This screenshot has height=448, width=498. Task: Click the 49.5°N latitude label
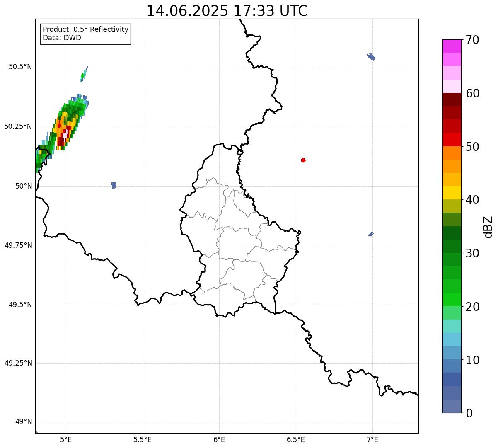[20, 305]
